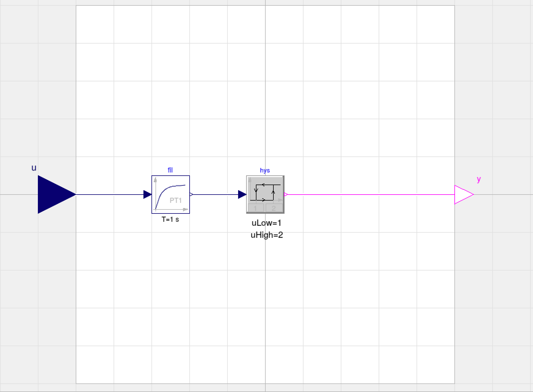
Task: Click the uLow=1 parameter text
Action: (266, 223)
